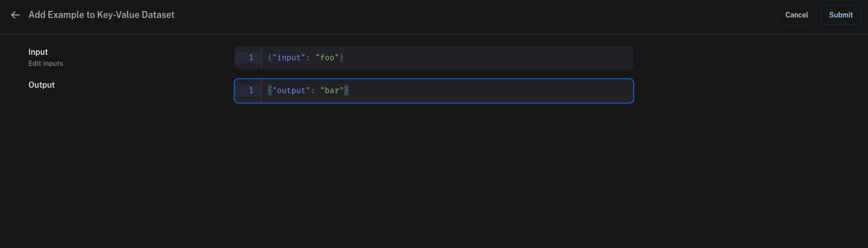Click the "input" key in Input editor
Image resolution: width=868 pixels, height=248 pixels.
(289, 58)
